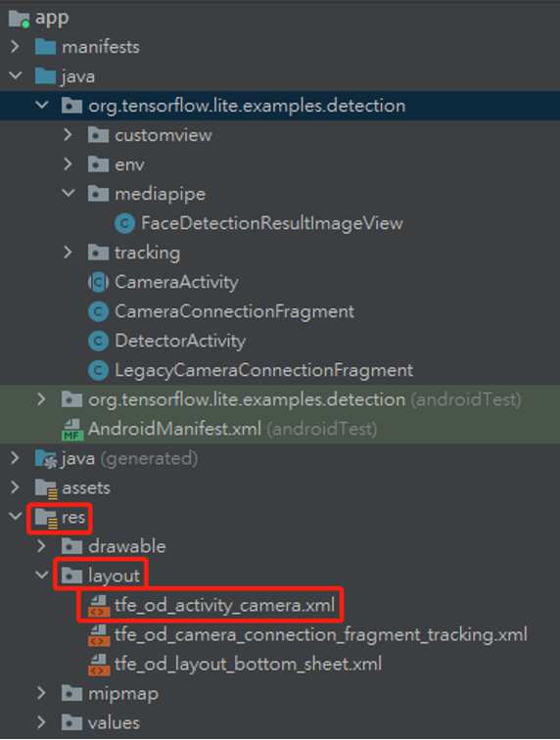Click the CameraActivity abstract class icon
560x740 pixels.
(x=98, y=282)
